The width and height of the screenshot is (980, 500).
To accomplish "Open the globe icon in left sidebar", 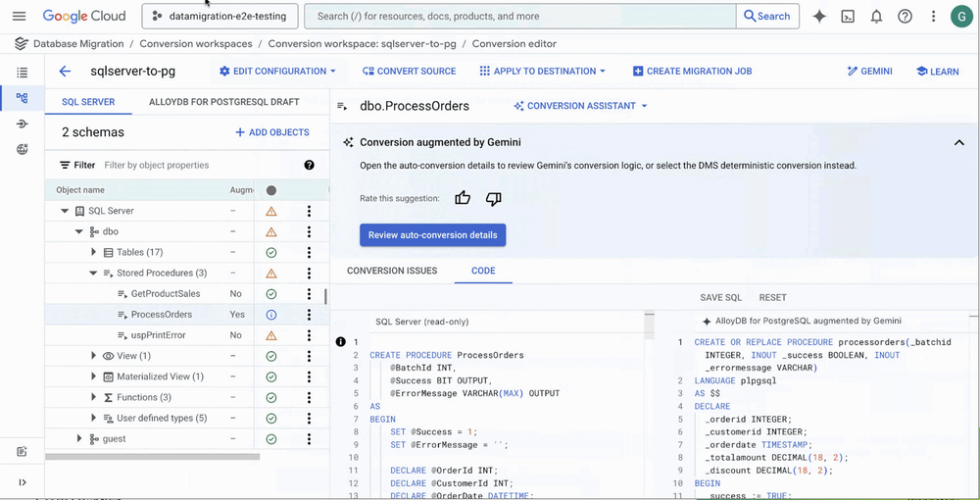I will 22,149.
